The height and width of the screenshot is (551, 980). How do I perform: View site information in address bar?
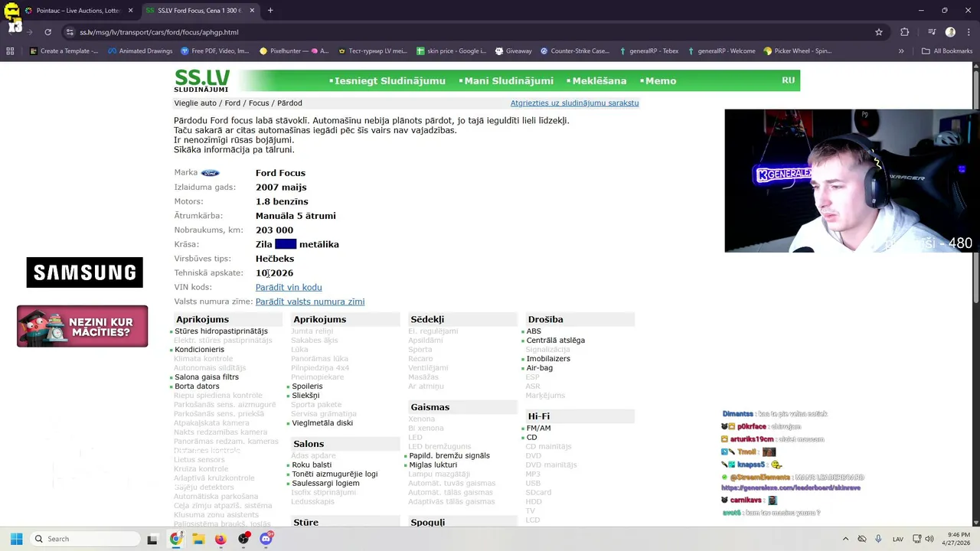[70, 32]
